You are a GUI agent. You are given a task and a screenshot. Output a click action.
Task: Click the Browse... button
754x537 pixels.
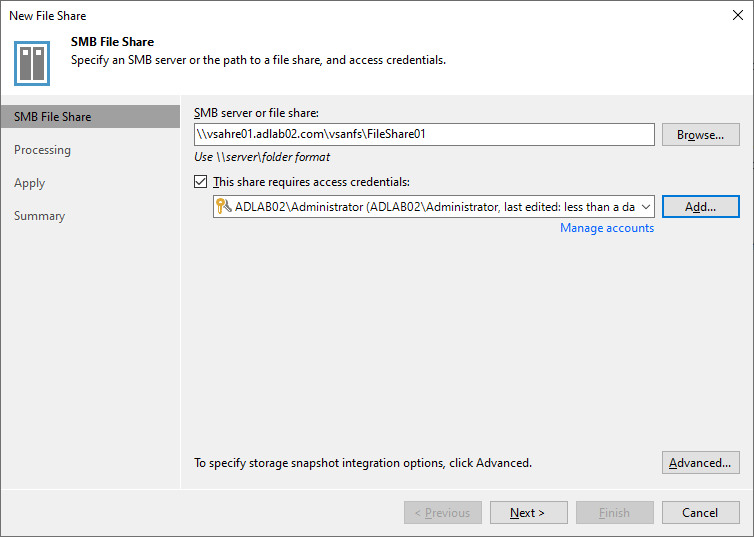point(701,135)
